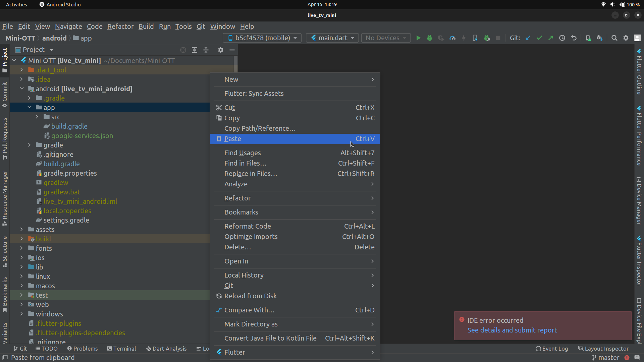
Task: Open the Flutter Inspector side tab
Action: 639,261
